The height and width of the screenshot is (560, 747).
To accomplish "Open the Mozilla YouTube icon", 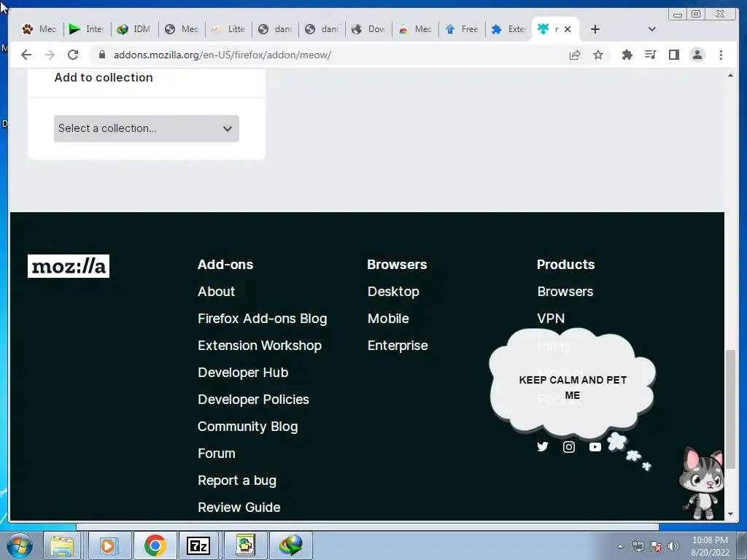I will (x=595, y=447).
